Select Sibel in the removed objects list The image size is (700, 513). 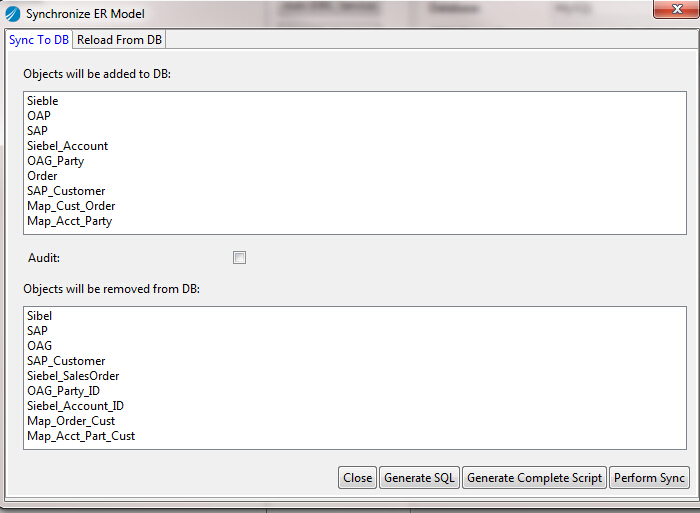coord(40,316)
